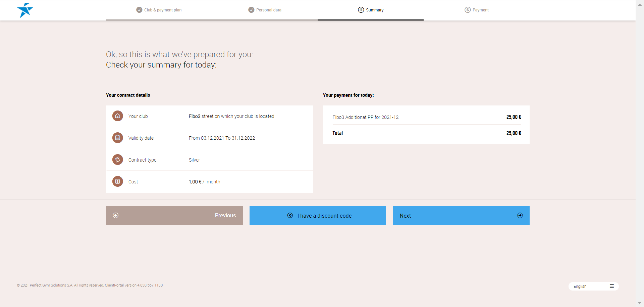Click the checkmark icon beside Club & payment plan
The image size is (644, 307).
point(139,10)
